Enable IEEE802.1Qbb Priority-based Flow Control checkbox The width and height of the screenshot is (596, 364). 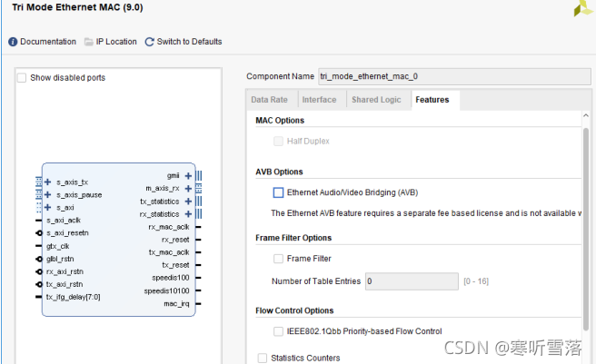[x=278, y=331]
